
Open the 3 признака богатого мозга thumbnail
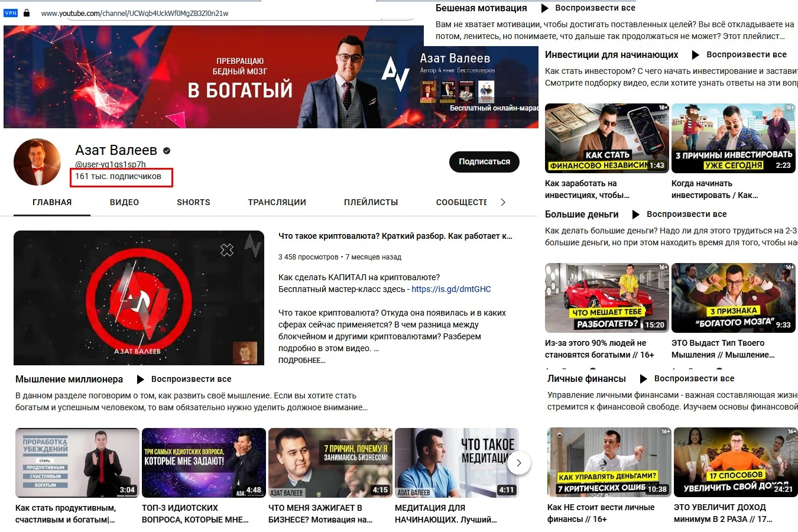[734, 298]
